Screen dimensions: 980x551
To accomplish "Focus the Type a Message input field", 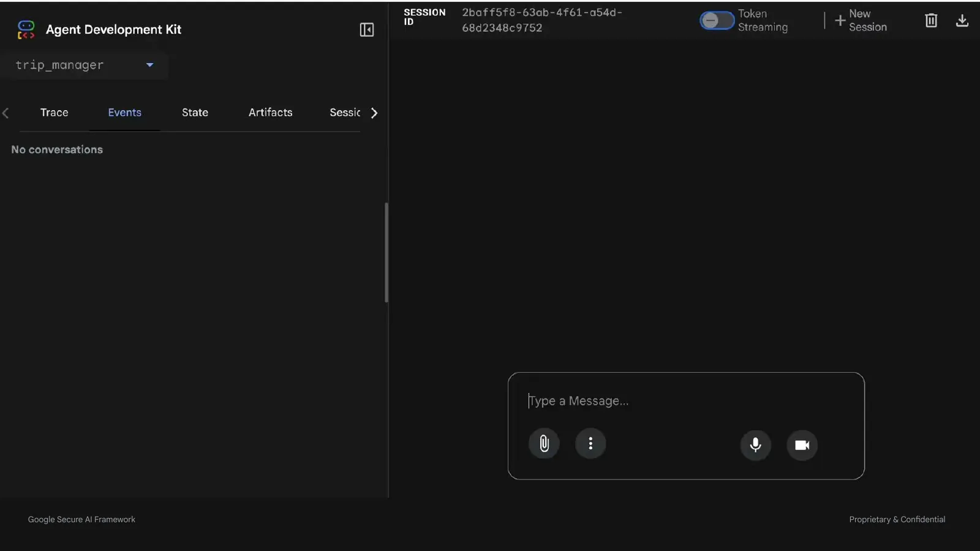I will [686, 401].
